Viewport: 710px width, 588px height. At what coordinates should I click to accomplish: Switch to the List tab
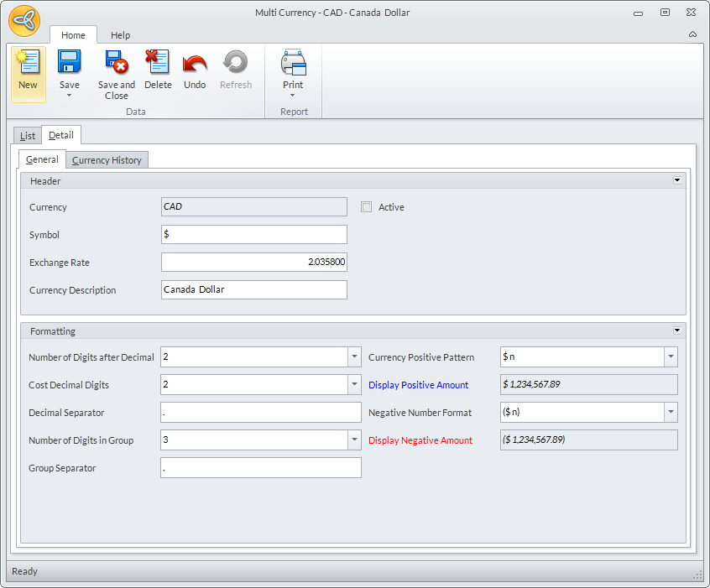(x=28, y=136)
